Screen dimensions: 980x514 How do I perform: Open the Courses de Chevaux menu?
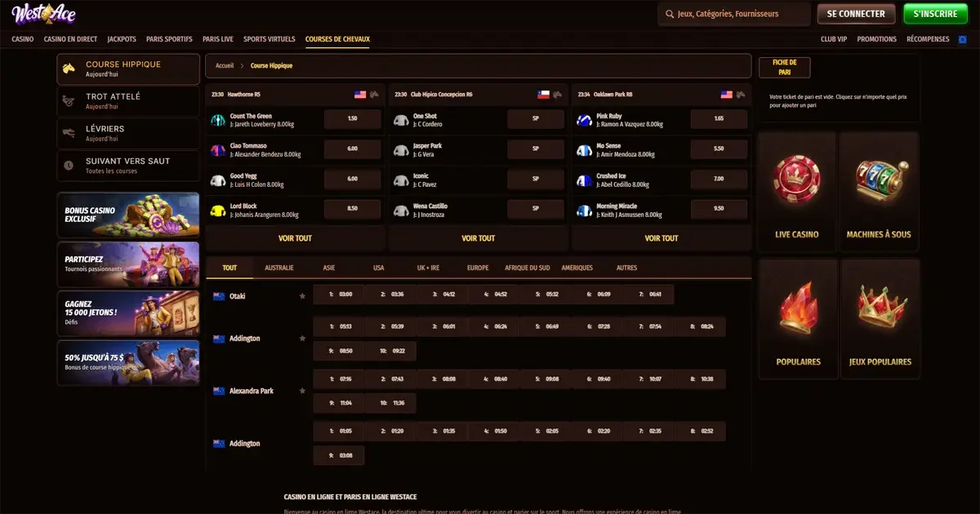(337, 39)
